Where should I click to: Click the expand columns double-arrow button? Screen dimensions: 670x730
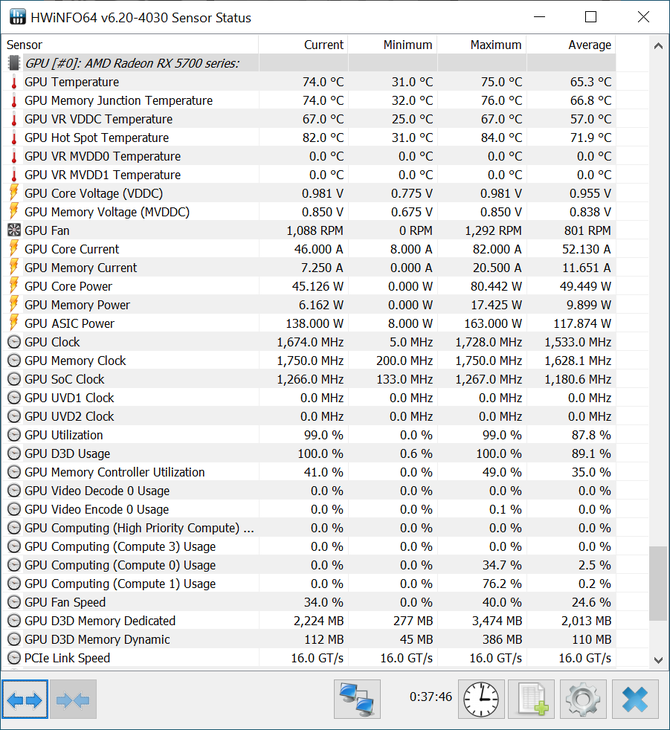[25, 699]
